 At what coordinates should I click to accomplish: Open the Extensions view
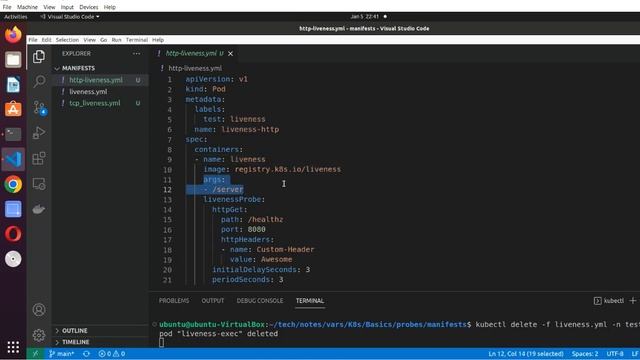(x=39, y=158)
